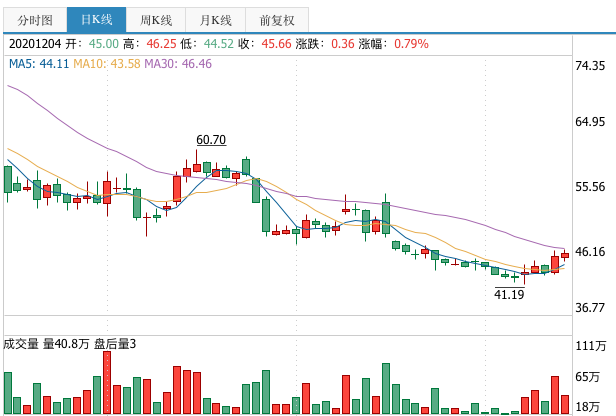Screen dimensions: 616x416
Task: Click the opening price 45.00
Action: pos(104,44)
